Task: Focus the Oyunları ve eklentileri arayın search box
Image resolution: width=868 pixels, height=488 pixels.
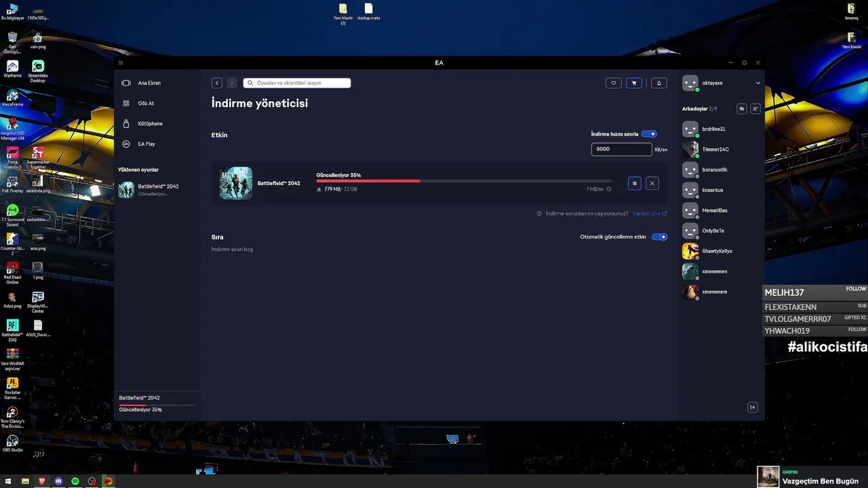Action: click(x=297, y=83)
